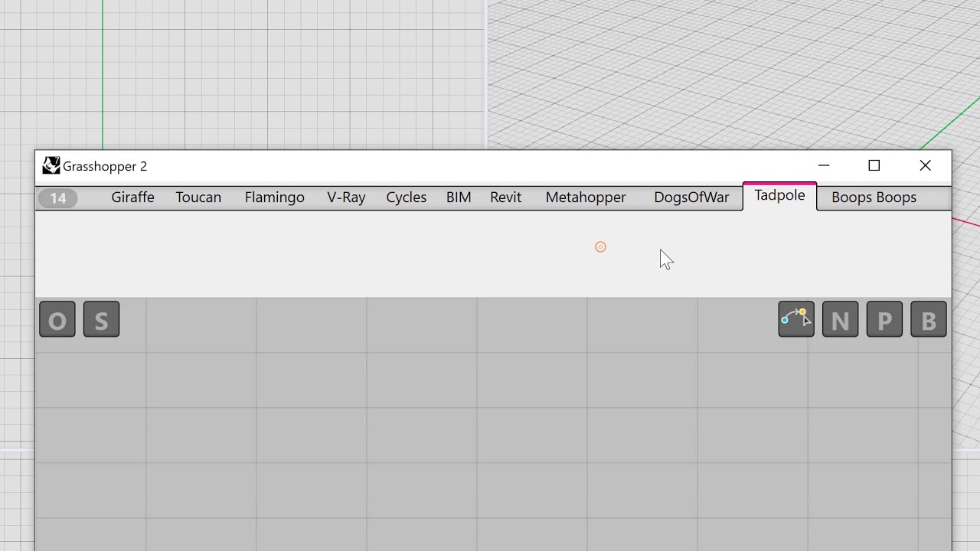This screenshot has height=551, width=980.
Task: Click the orange circle marker in ribbon
Action: [600, 247]
